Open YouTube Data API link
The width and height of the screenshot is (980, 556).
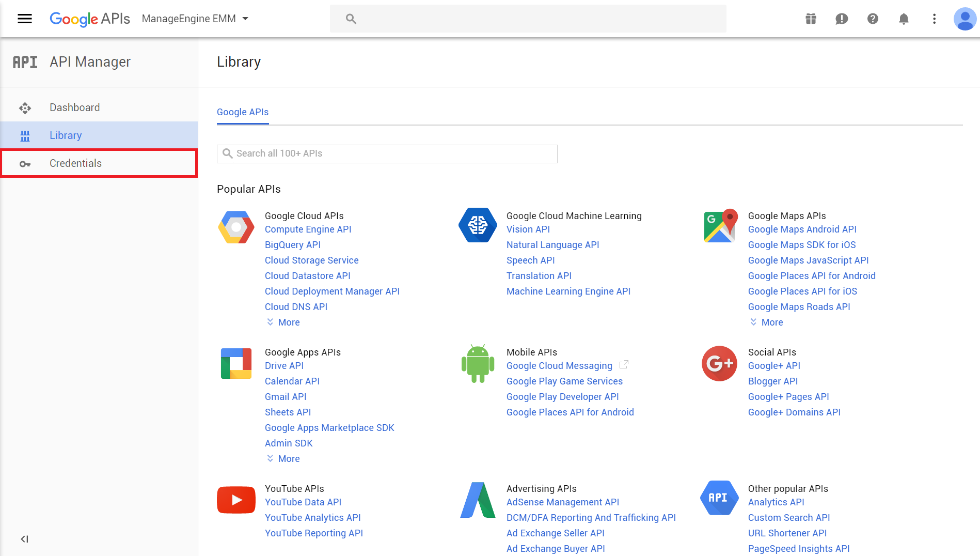[x=303, y=502]
